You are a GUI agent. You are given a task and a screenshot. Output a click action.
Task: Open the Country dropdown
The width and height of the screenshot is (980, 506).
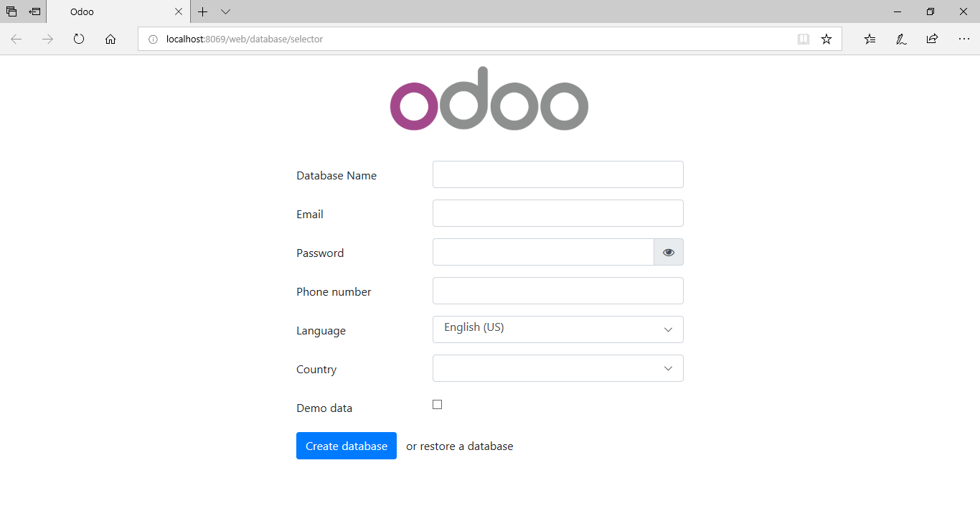558,368
